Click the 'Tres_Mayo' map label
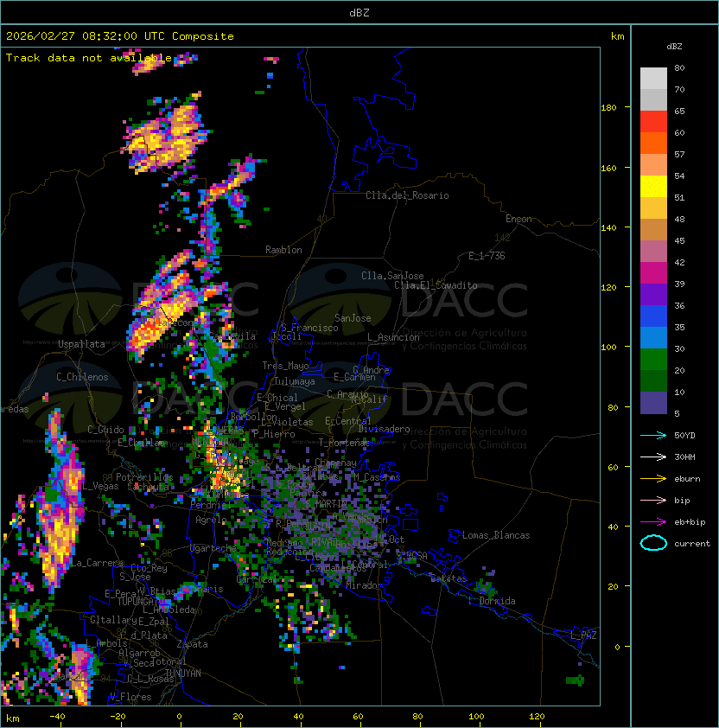The width and height of the screenshot is (719, 728). (x=285, y=366)
